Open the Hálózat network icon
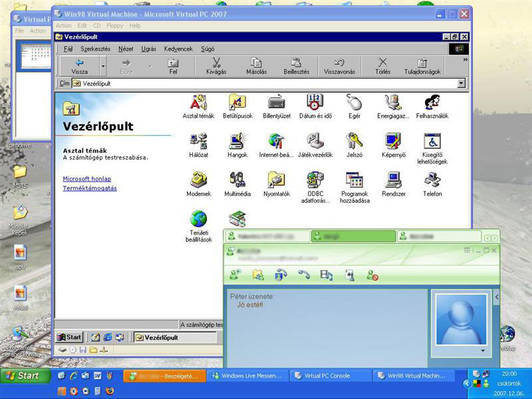Screen dimensions: 532x399 (198, 146)
